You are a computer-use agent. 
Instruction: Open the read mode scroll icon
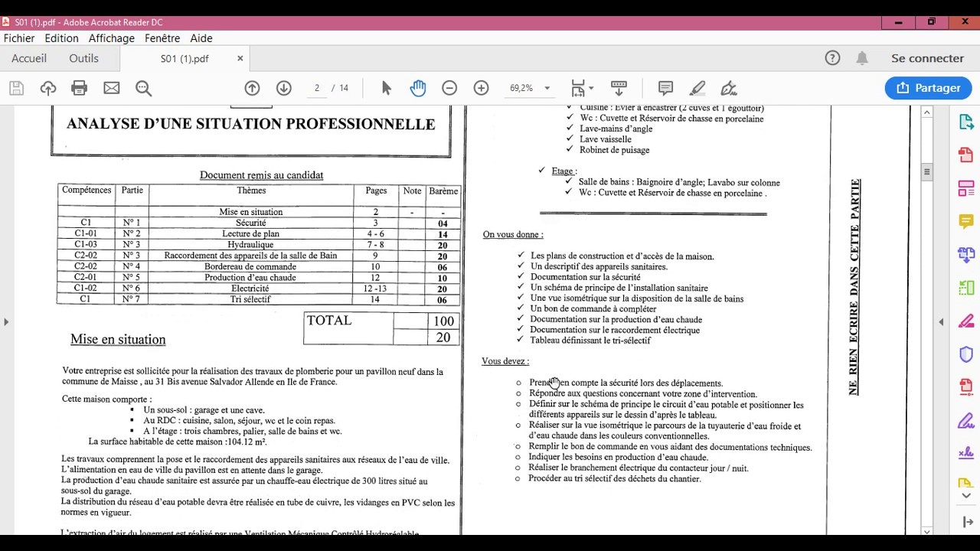[x=619, y=88]
